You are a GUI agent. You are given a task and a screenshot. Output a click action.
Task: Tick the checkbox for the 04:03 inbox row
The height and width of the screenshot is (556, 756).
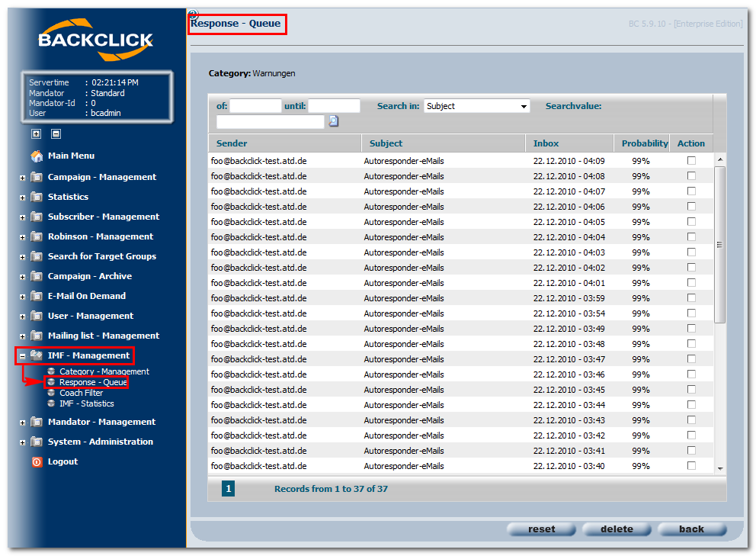click(691, 252)
